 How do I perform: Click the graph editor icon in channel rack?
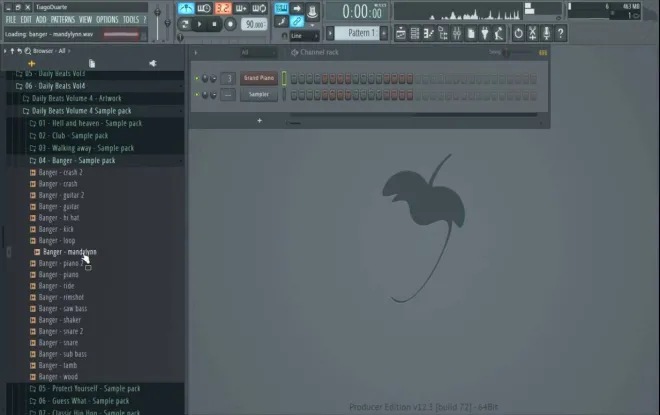543,53
